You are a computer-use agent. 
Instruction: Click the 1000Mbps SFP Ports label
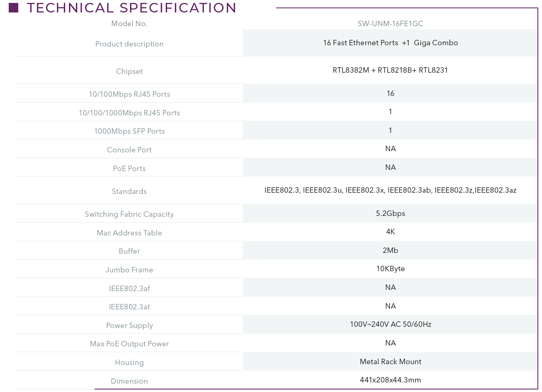(129, 131)
